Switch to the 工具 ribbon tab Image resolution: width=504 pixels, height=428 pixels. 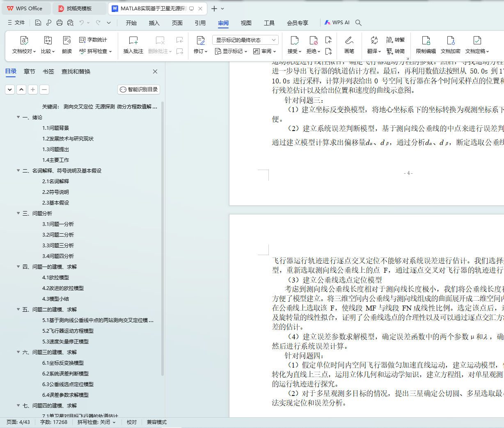click(269, 23)
